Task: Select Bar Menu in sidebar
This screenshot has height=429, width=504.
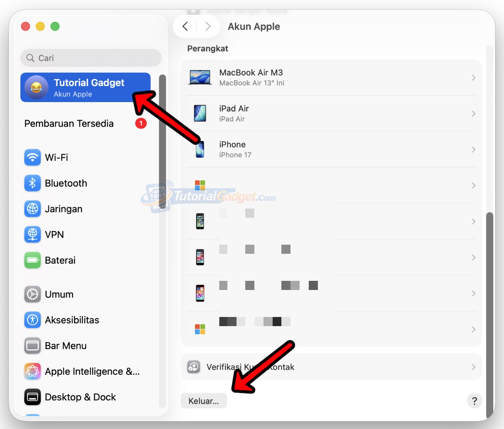Action: tap(65, 346)
